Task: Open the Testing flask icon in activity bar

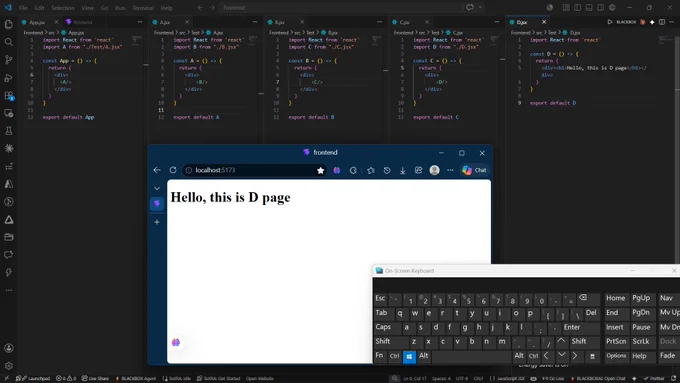Action: point(9,131)
